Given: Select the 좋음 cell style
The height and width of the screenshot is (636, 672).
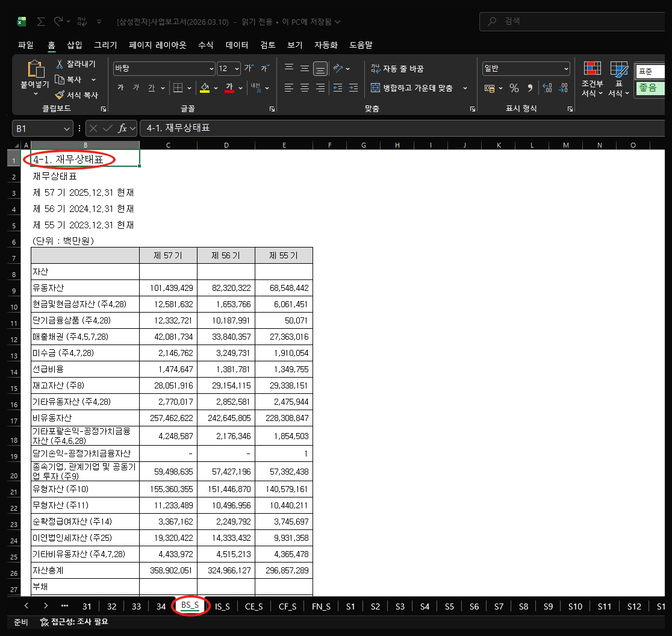Looking at the screenshot, I should 649,88.
